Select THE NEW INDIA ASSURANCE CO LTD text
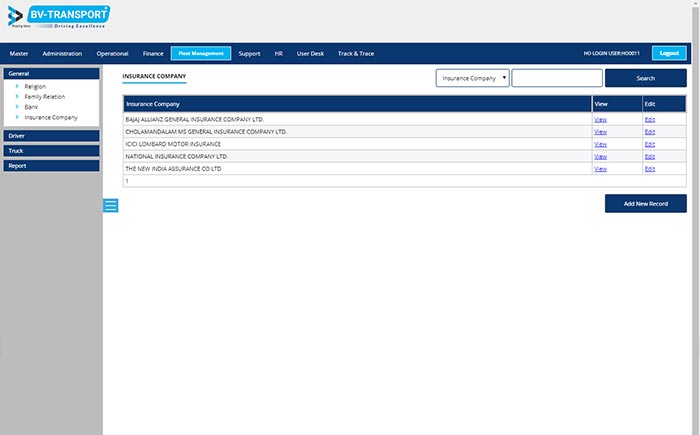This screenshot has height=435, width=700. coord(173,169)
